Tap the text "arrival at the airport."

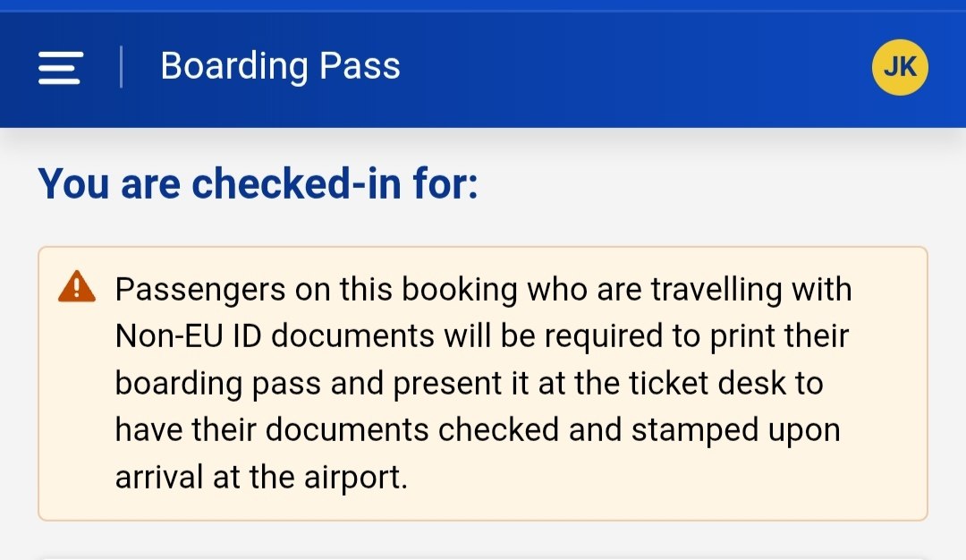pos(261,477)
